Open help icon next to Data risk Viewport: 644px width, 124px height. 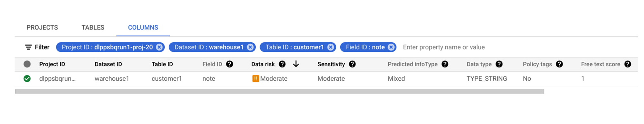(x=282, y=64)
